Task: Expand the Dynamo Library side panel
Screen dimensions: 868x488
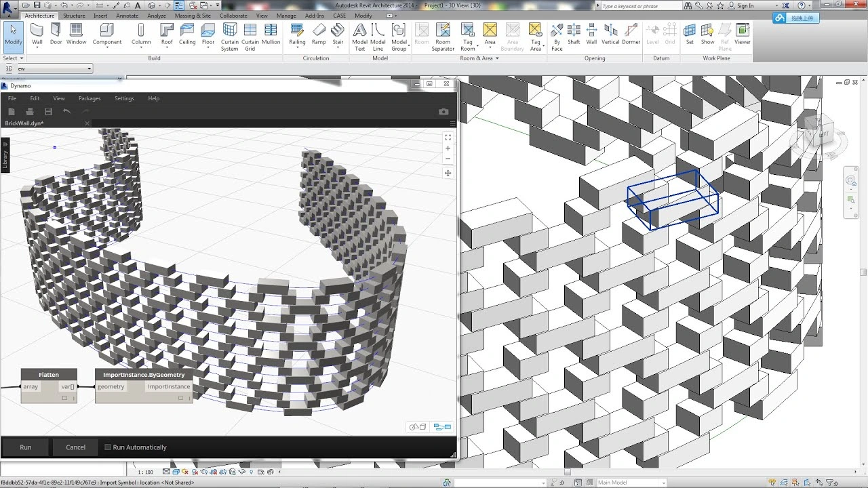Action: click(5, 155)
